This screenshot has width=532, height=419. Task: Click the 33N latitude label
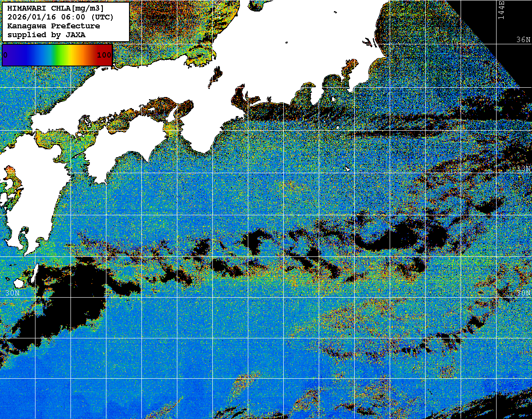523,169
